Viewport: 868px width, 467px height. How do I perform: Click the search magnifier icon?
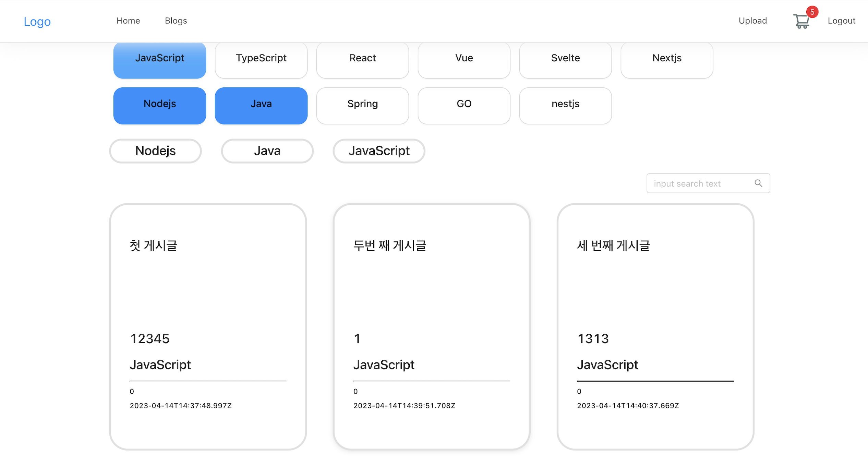[758, 183]
